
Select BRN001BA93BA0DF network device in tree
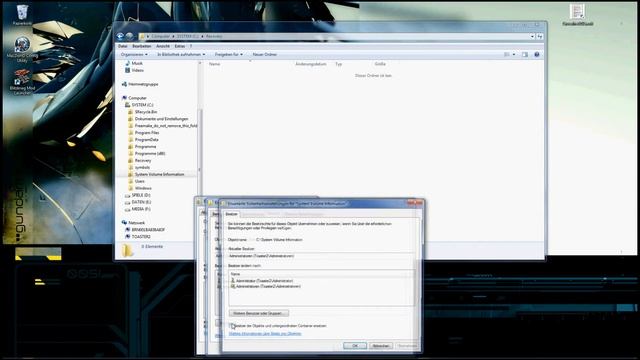click(x=148, y=229)
